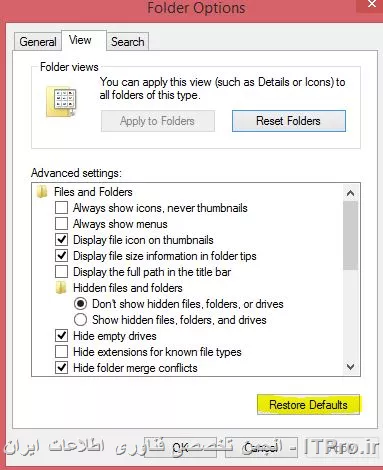Close the Folder Options dialog

[x=372, y=5]
